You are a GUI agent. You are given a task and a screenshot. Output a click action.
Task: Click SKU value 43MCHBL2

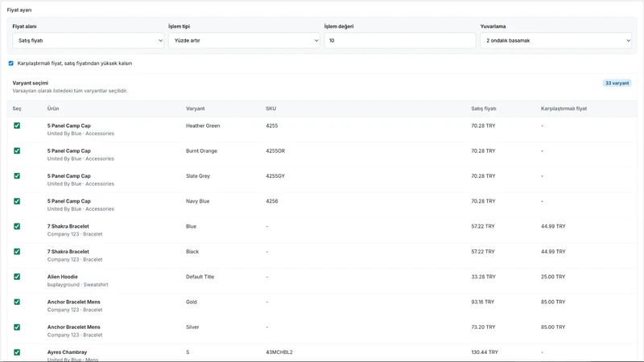click(x=279, y=352)
